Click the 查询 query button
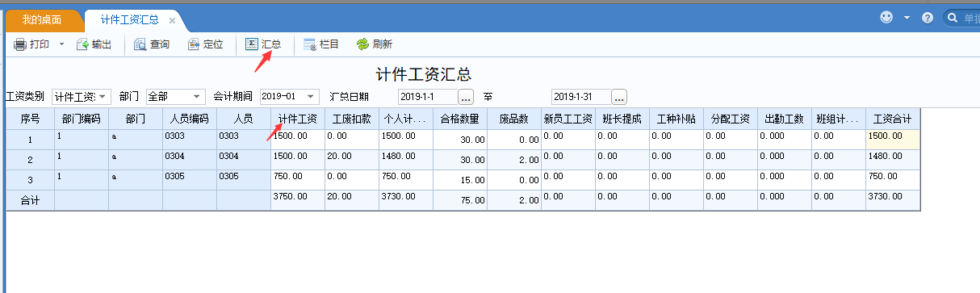Screen dimensions: 980x293 pos(152,44)
